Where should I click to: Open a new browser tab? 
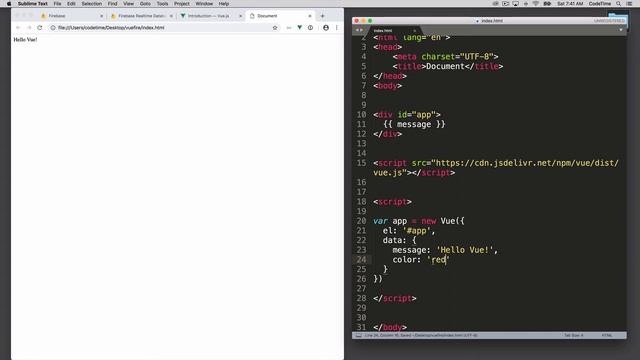point(322,16)
